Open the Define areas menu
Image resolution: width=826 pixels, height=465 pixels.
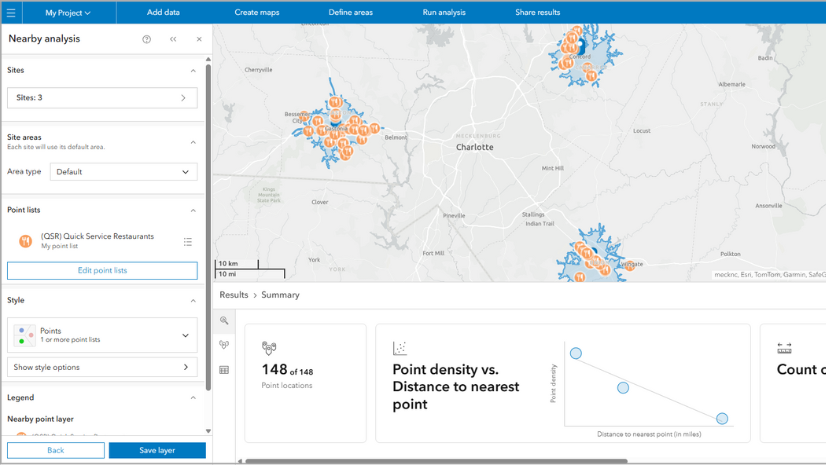click(x=351, y=12)
